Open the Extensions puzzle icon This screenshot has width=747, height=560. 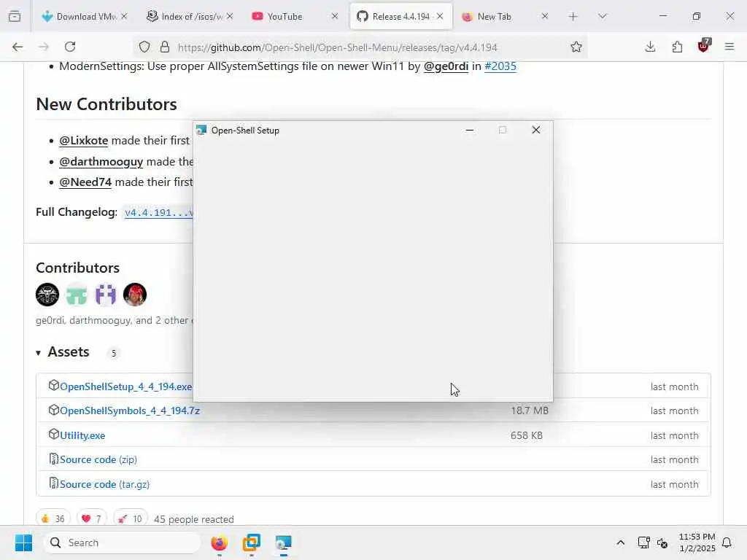(x=677, y=47)
